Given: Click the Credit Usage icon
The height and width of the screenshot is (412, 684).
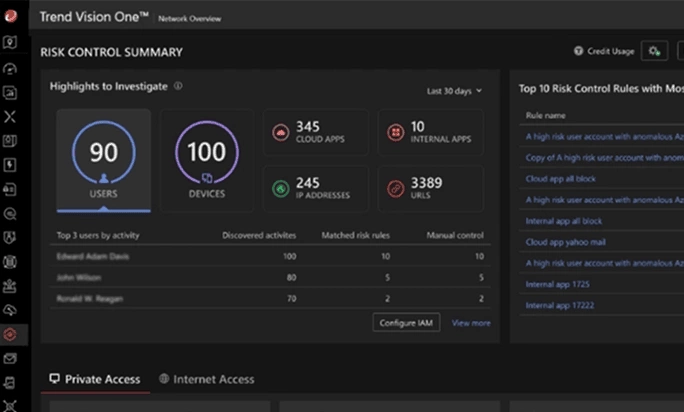Looking at the screenshot, I should pyautogui.click(x=578, y=51).
